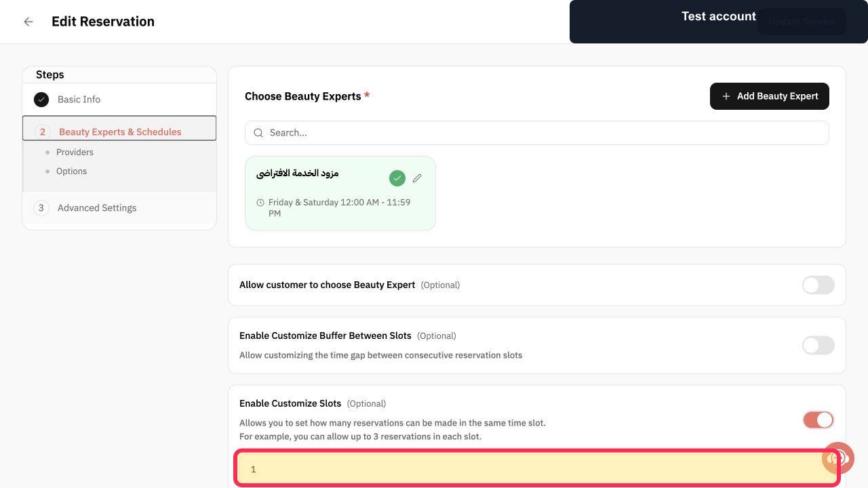Turn on Customize Buffer Between Slots

point(818,346)
